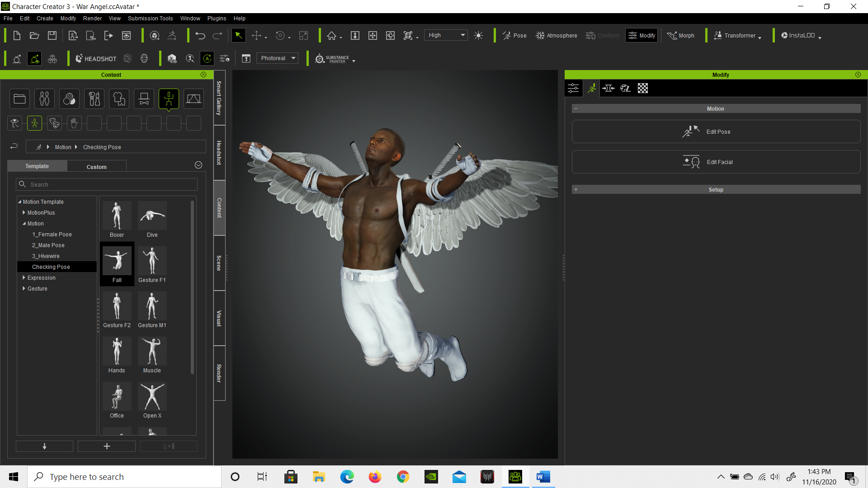Open the Photoreal shader dropdown

pyautogui.click(x=278, y=58)
